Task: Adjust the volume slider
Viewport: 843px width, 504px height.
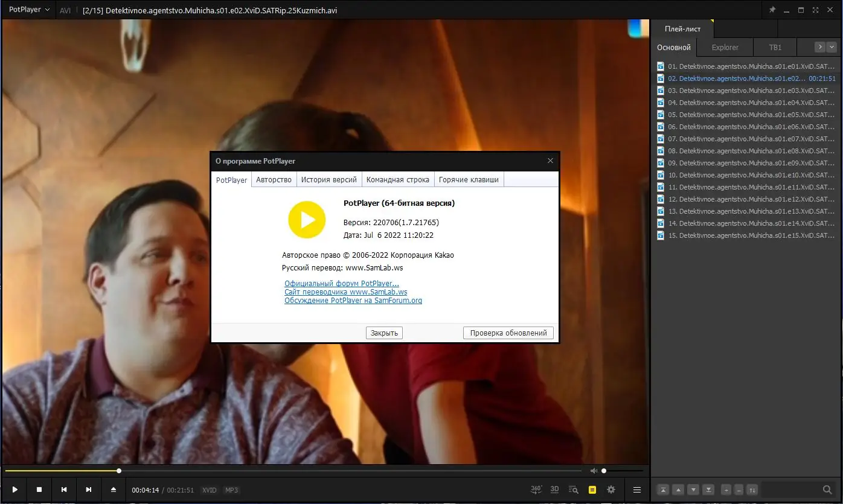Action: coord(622,471)
